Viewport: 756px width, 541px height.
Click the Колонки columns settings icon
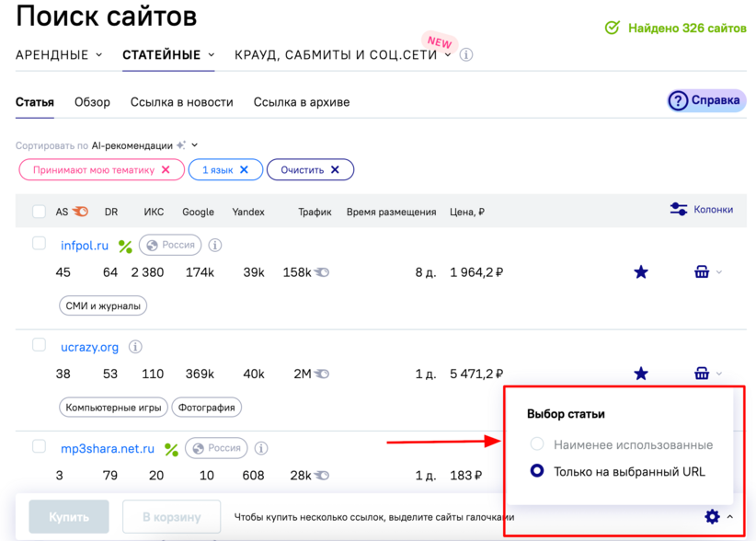click(679, 210)
